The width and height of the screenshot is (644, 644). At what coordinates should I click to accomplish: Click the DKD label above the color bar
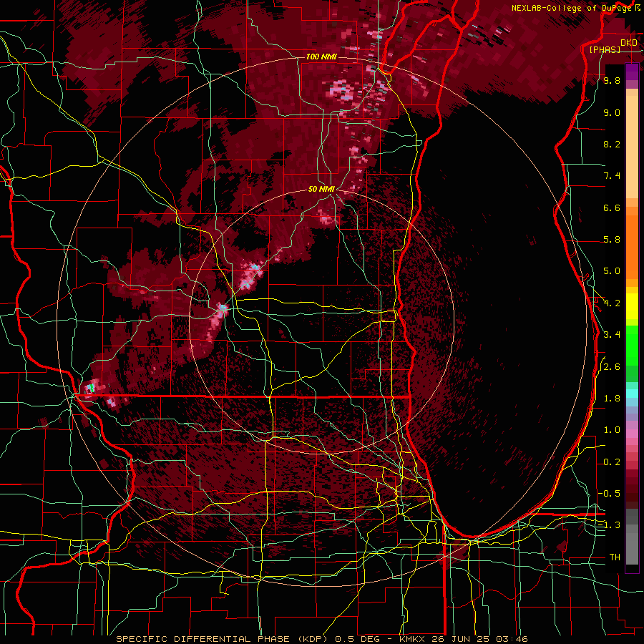[629, 43]
